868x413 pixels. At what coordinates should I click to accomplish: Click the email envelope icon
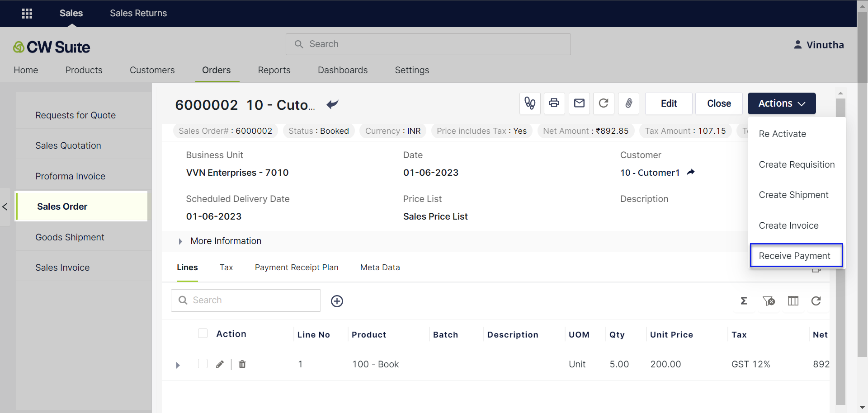[x=579, y=103]
